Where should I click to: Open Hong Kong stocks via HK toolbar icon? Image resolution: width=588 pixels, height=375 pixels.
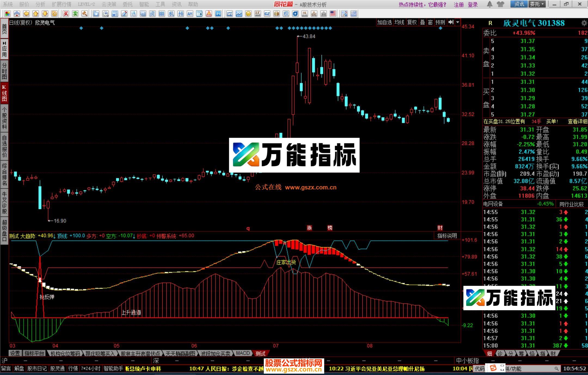305,13
